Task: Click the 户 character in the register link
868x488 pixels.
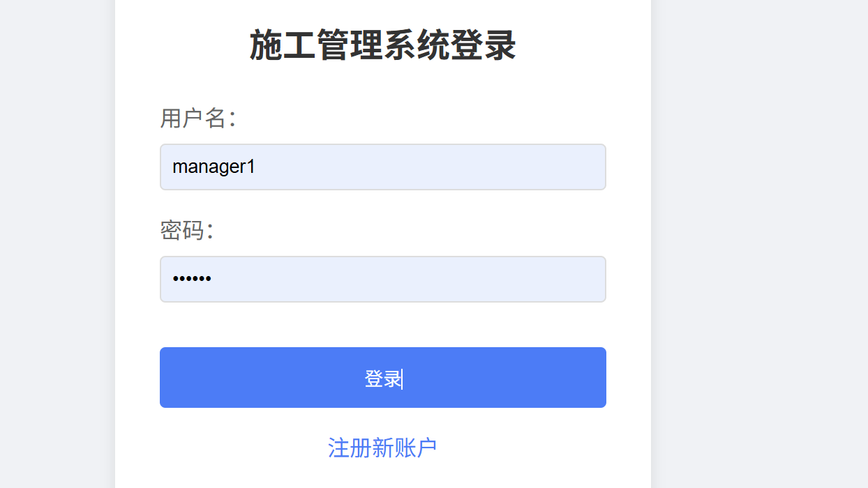Action: click(426, 448)
